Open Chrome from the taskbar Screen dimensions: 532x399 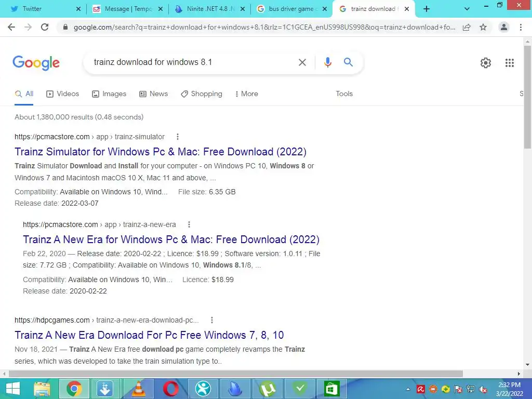(74, 389)
